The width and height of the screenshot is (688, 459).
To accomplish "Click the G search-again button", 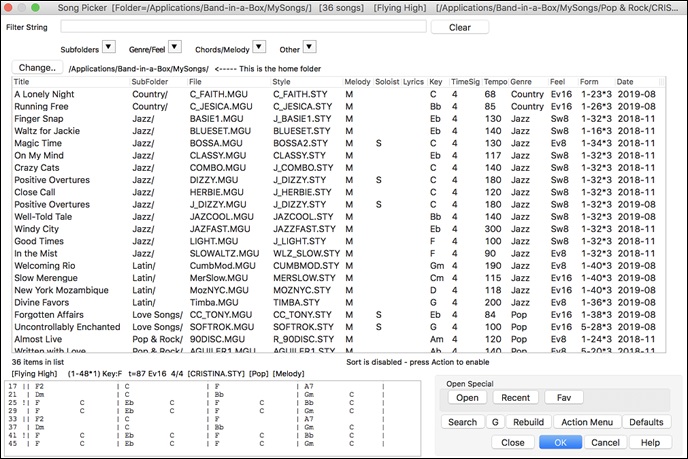I will click(x=495, y=422).
